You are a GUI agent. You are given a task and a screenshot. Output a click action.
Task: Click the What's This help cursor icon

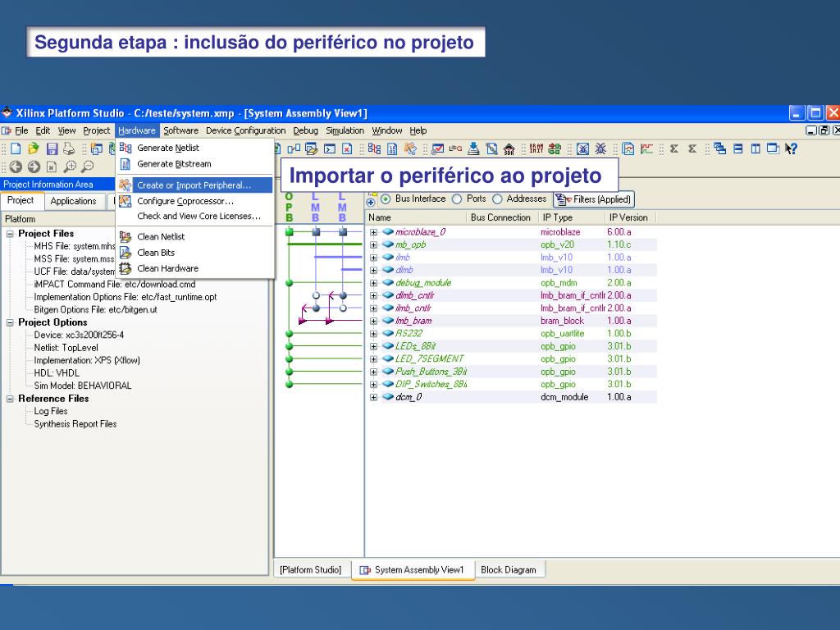point(791,149)
